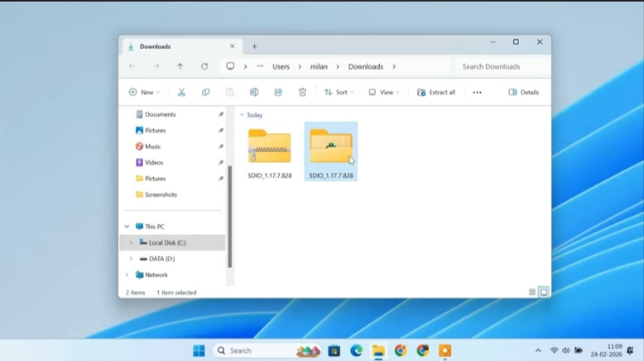Launch Microsoft Edge from taskbar
644x361 pixels.
(x=356, y=351)
